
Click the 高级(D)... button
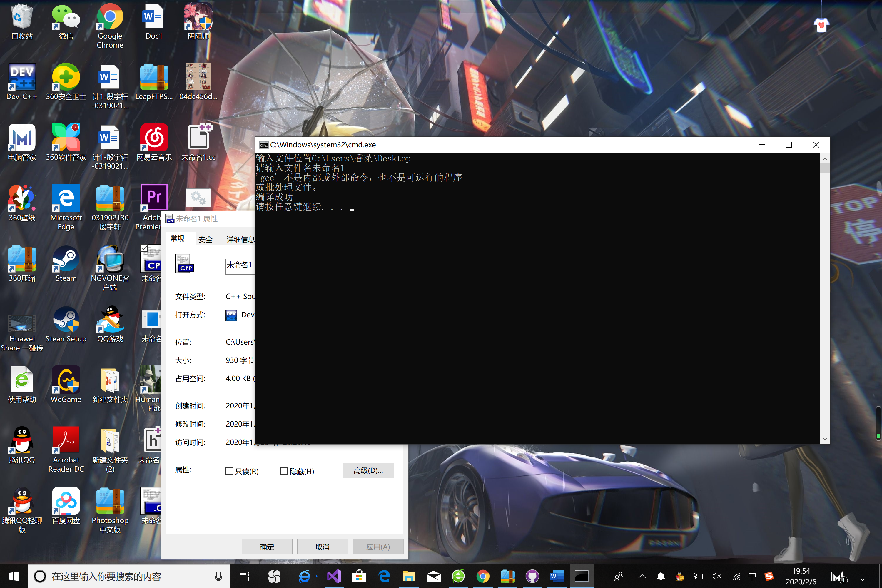(x=368, y=470)
